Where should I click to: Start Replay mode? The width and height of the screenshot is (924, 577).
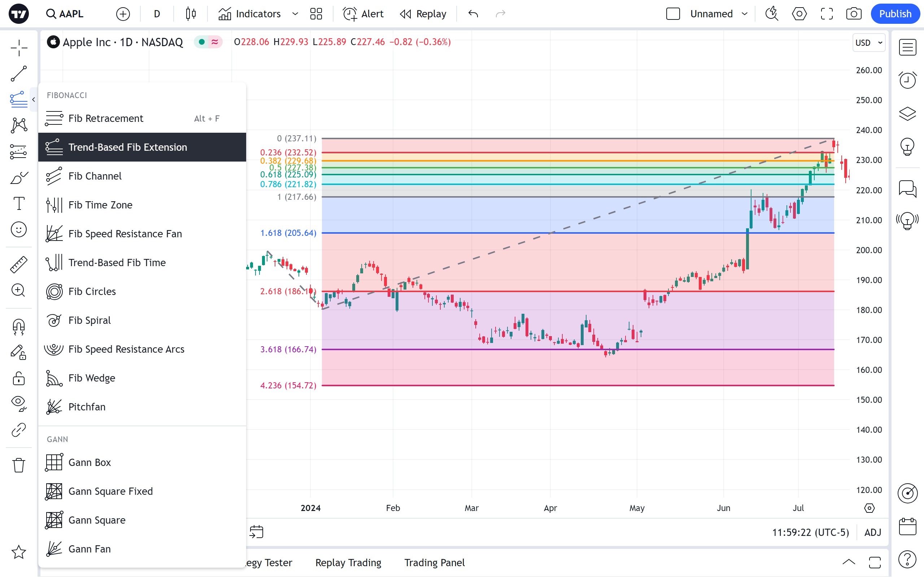tap(423, 14)
